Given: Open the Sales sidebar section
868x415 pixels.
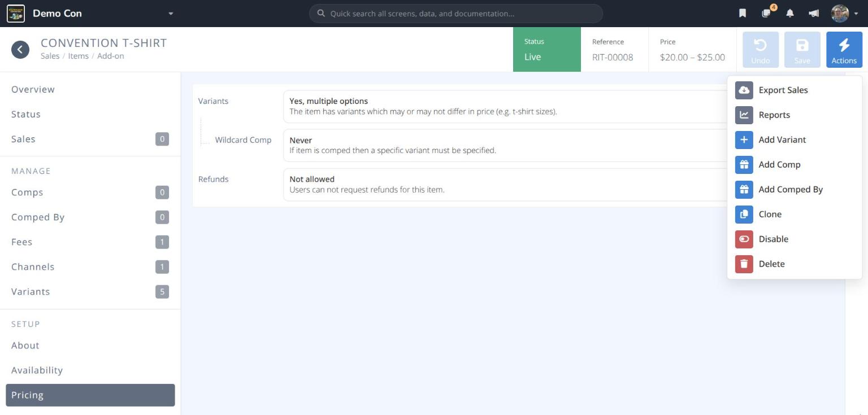Looking at the screenshot, I should (x=90, y=139).
